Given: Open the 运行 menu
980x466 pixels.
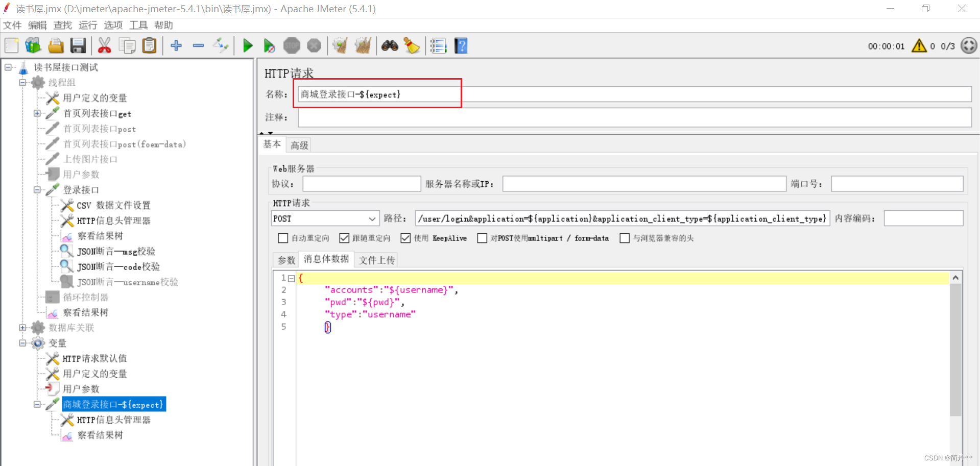Looking at the screenshot, I should tap(88, 25).
